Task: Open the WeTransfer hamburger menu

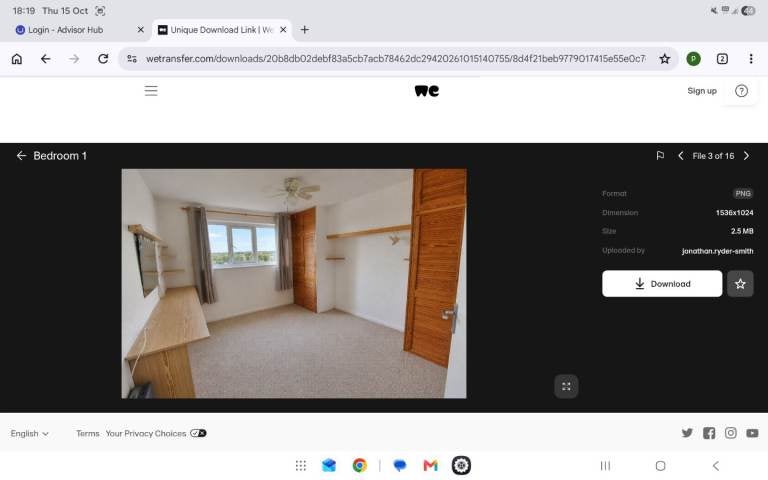Action: 151,91
